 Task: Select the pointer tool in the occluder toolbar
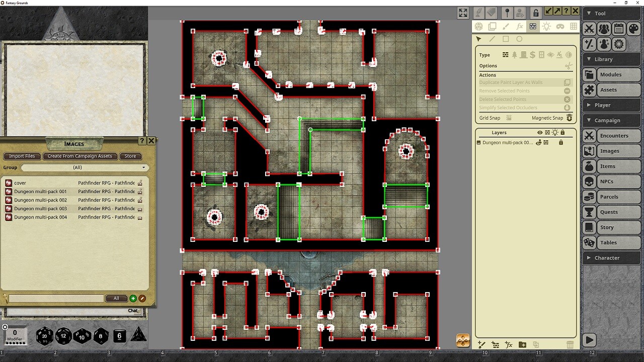(478, 39)
